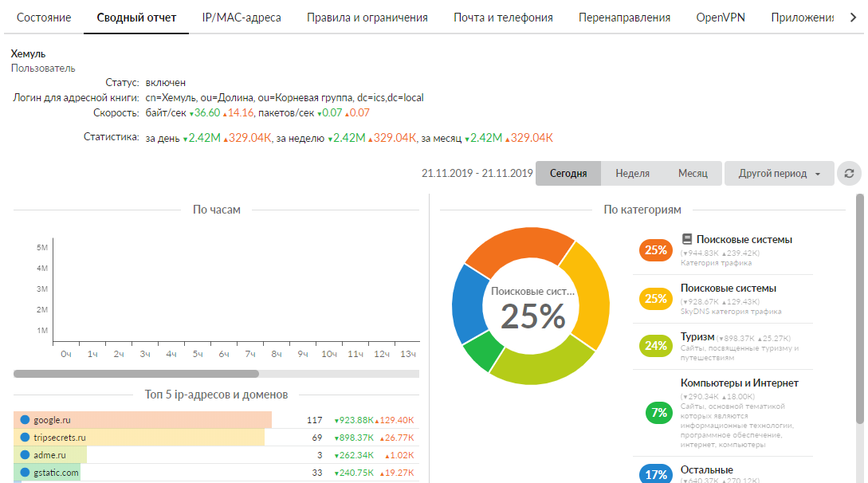Image resolution: width=868 pixels, height=483 pixels.
Task: Switch period to Неделя
Action: click(632, 174)
